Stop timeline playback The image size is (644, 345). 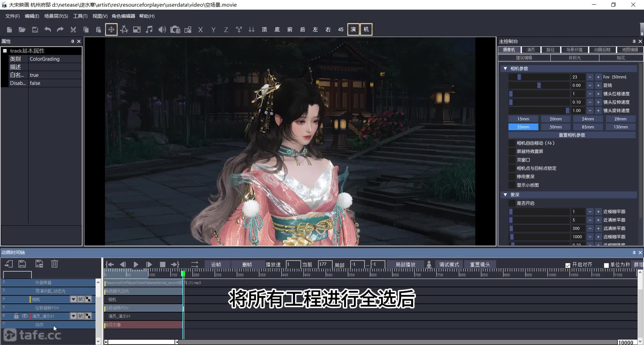[x=162, y=264]
